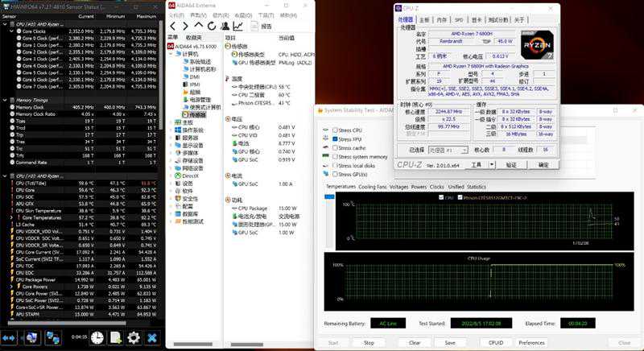Expand Core Temperatures row in HWiNFO
Image resolution: width=644 pixels, height=351 pixels.
[10, 217]
